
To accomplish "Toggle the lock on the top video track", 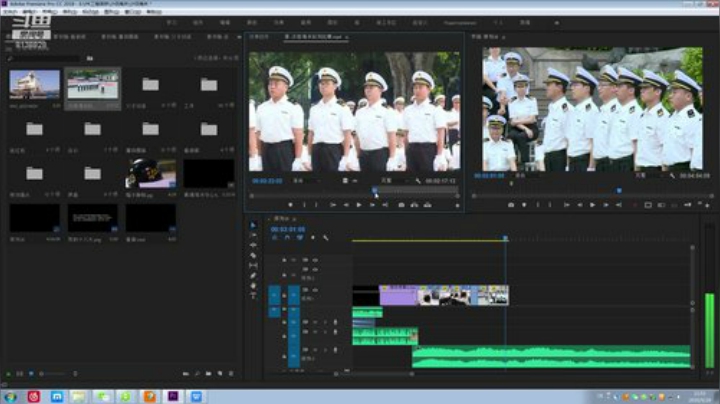I will coord(284,260).
